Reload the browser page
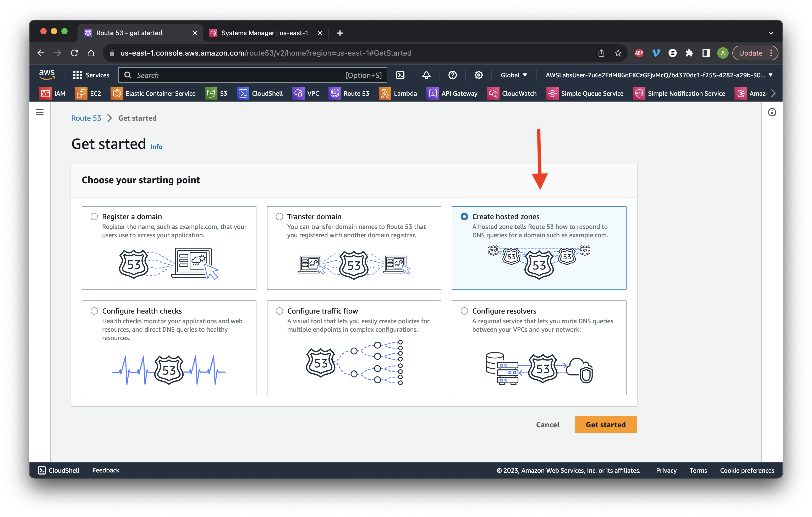The width and height of the screenshot is (812, 517). [75, 53]
